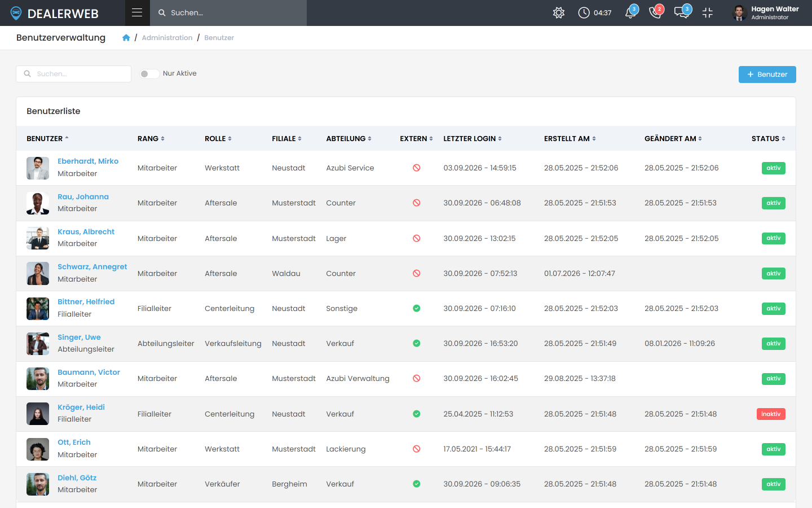Open user Kraus, Albrecht
The image size is (812, 508).
(x=86, y=232)
